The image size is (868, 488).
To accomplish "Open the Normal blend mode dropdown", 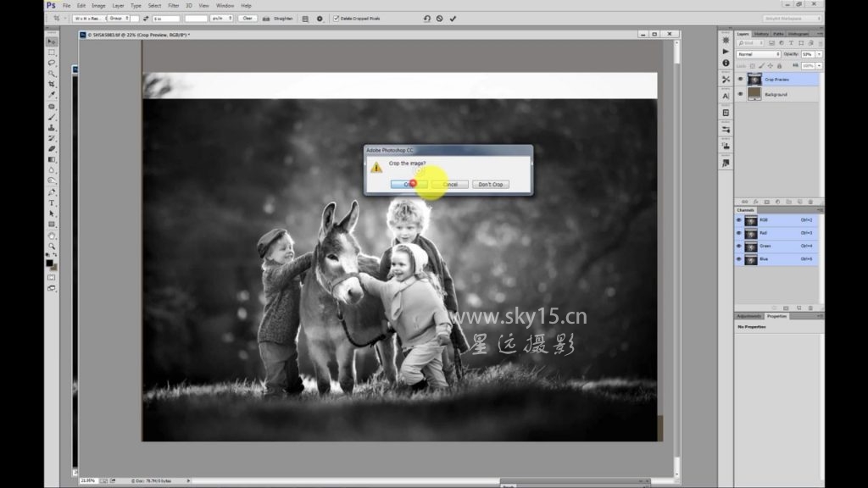I will [759, 54].
